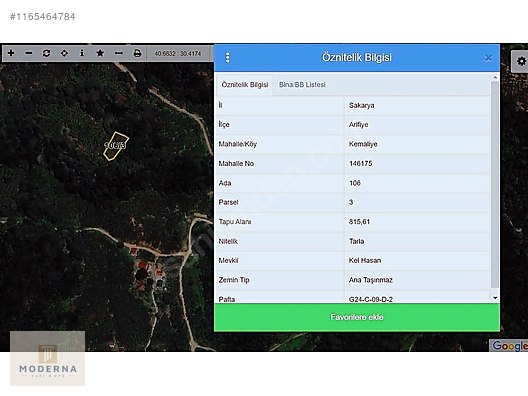Click the listing number #1165464784
The image size is (528, 396).
[x=42, y=16]
